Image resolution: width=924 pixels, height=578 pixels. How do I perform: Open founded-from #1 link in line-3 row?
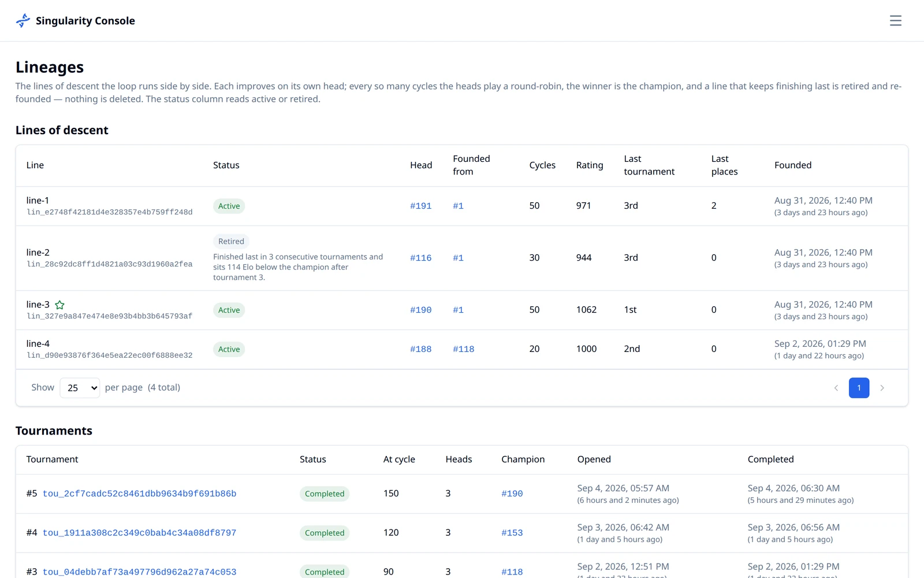point(458,310)
